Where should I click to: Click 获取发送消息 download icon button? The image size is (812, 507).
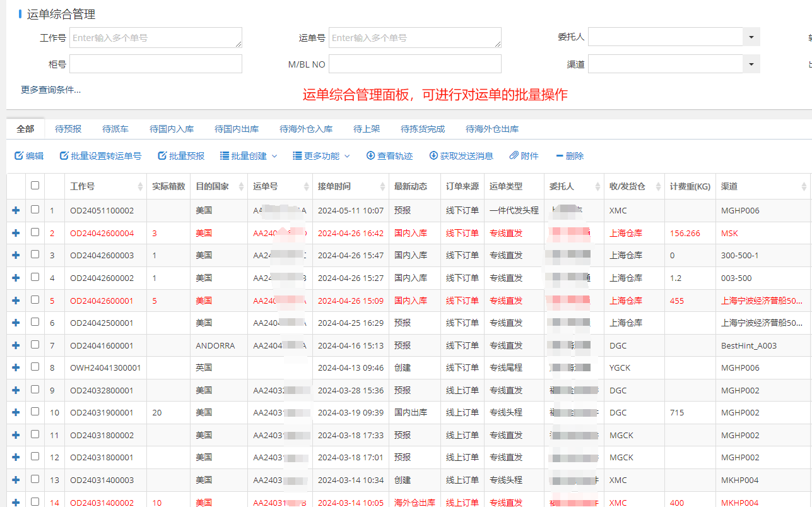(x=461, y=156)
